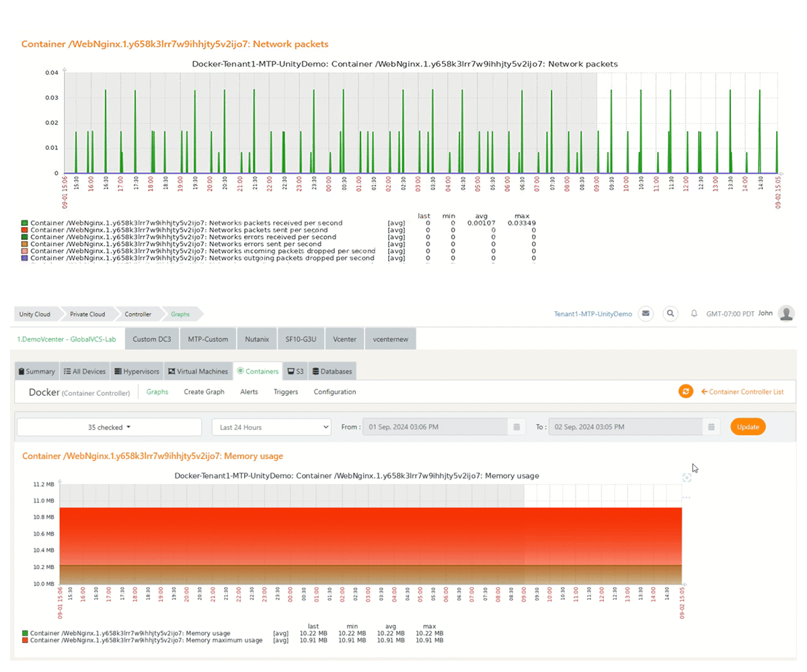Viewport: 807px width, 672px height.
Task: Open the From date calendar icon
Action: coord(516,427)
